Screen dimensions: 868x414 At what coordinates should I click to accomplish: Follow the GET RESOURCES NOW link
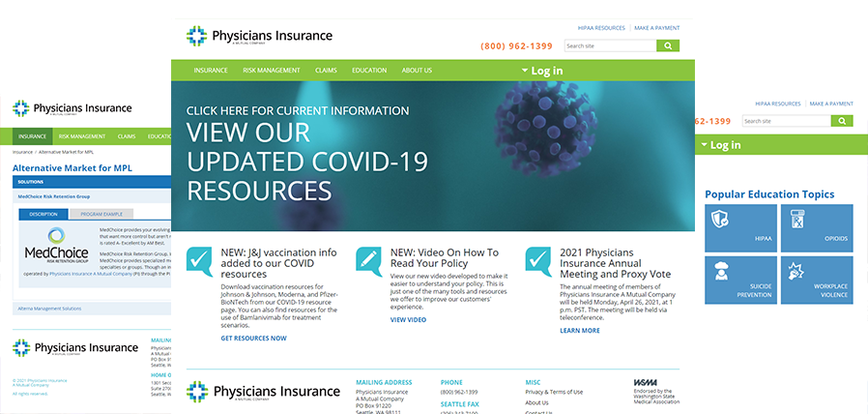[x=253, y=339]
